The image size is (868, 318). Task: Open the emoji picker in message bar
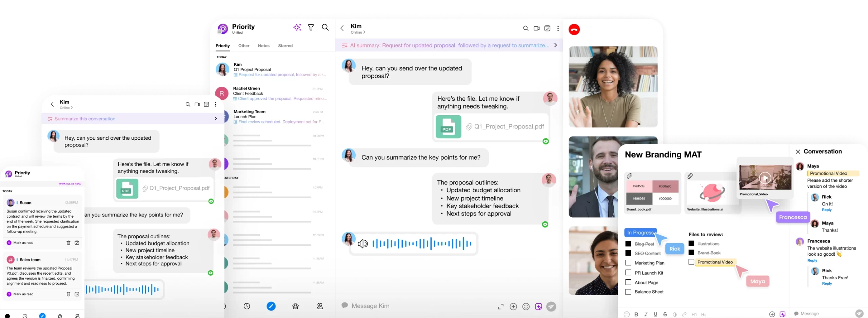[526, 306]
